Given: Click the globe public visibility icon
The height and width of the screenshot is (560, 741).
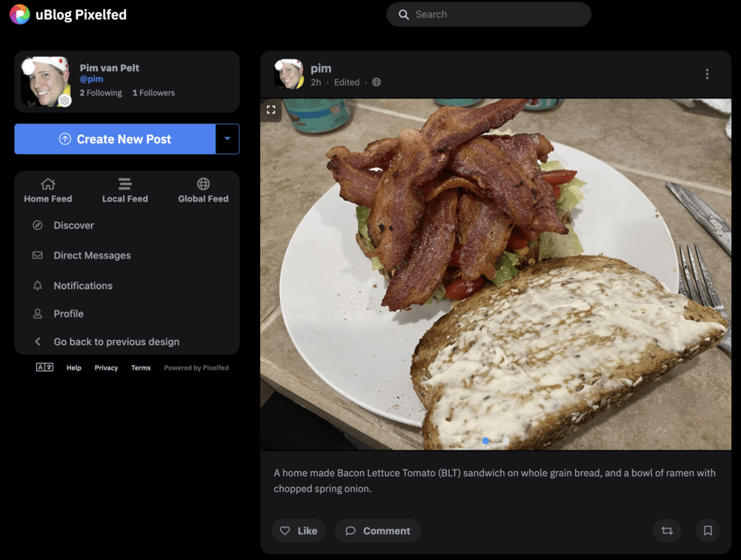Looking at the screenshot, I should [376, 82].
